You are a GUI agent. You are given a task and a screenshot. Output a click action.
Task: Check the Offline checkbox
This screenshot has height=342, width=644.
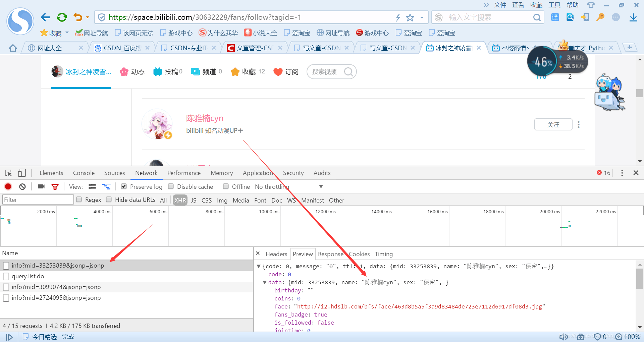click(x=226, y=186)
